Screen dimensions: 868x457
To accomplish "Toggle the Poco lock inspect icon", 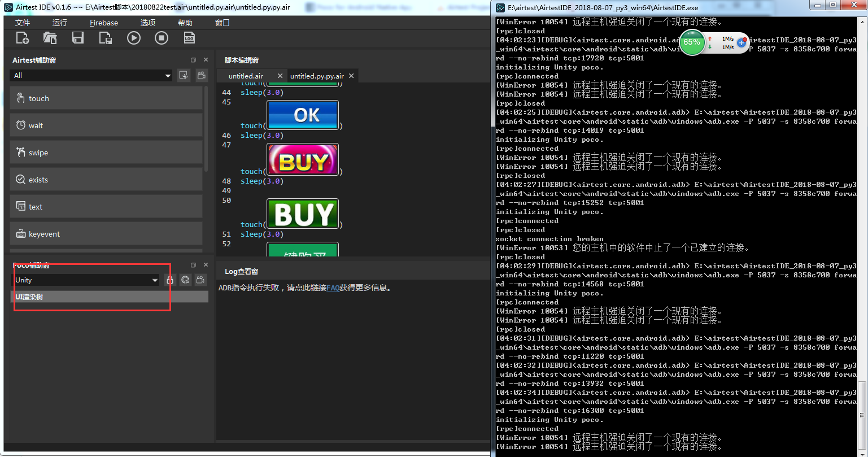I will click(169, 280).
